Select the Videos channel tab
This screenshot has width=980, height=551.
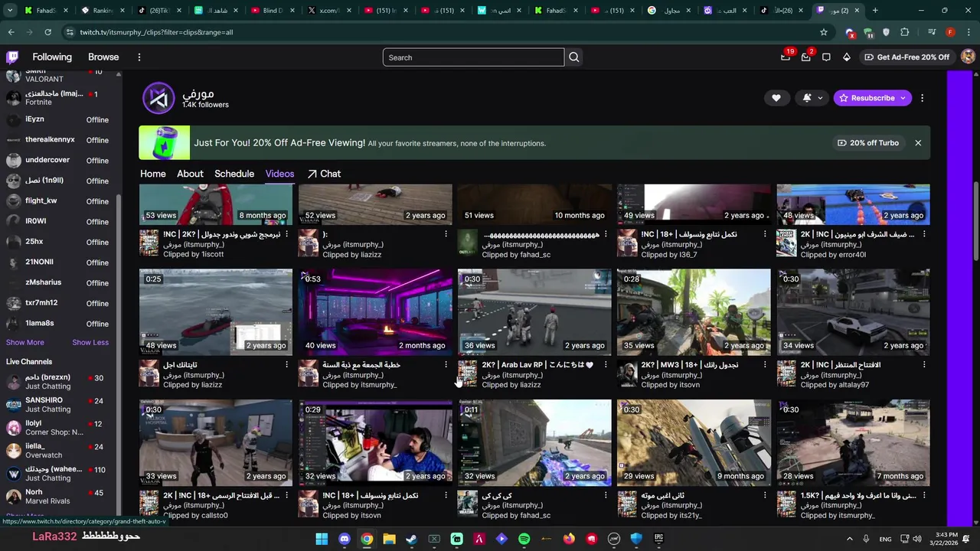279,174
